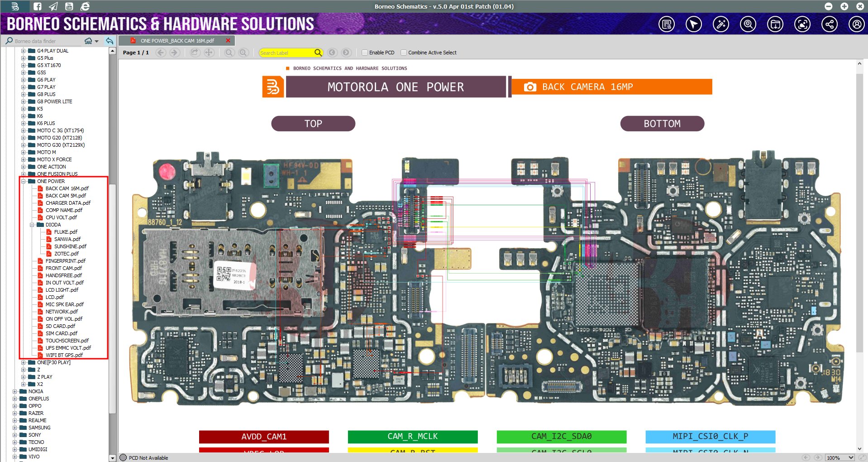Viewport: 868px width, 462px height.
Task: Enable the PCD checkbox
Action: 365,53
